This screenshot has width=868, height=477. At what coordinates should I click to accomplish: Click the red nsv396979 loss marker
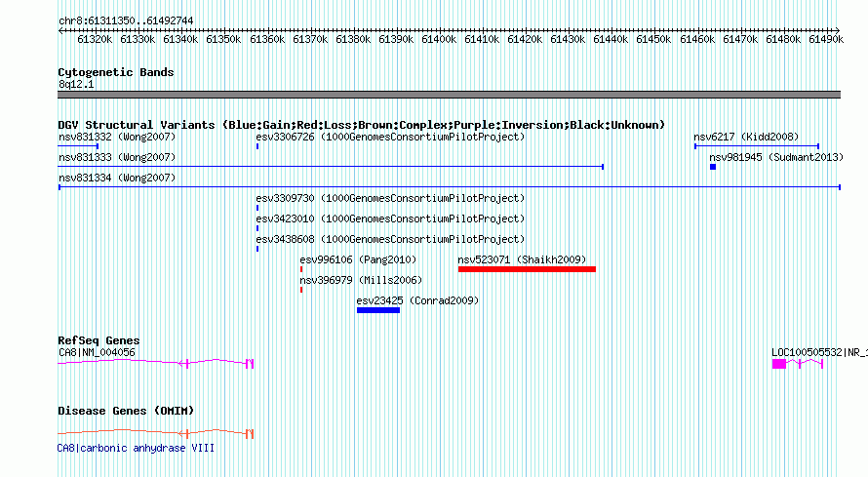click(x=301, y=290)
